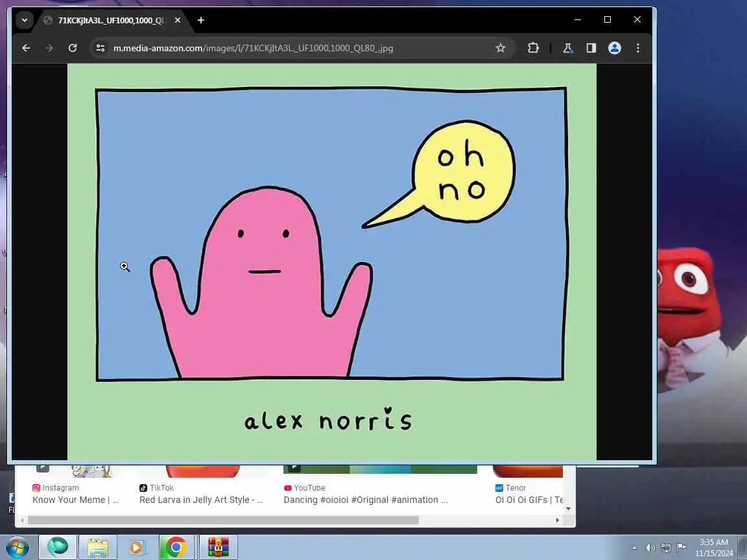Open the Tenor Oi Oi Oi GIFs result
The image size is (747, 560).
529,500
